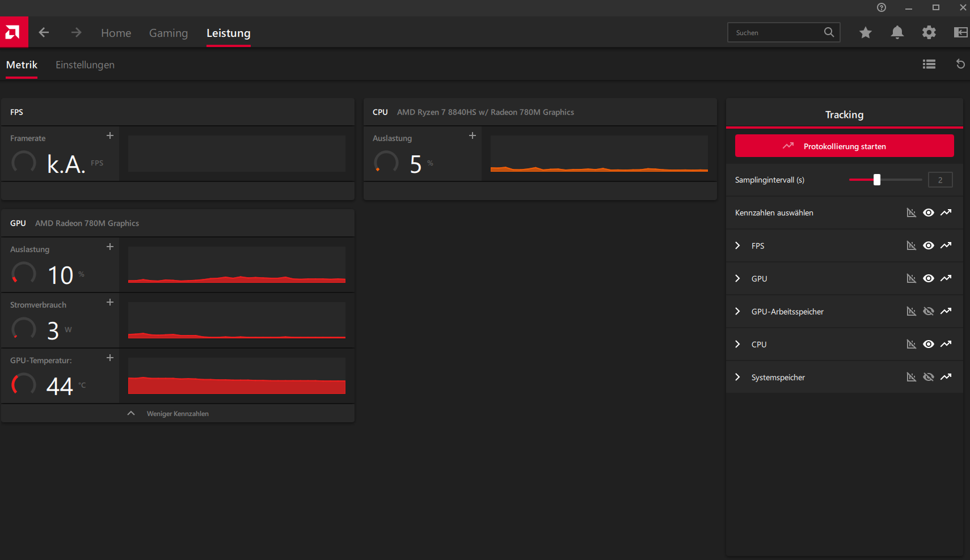Switch to list view icon

coord(929,64)
